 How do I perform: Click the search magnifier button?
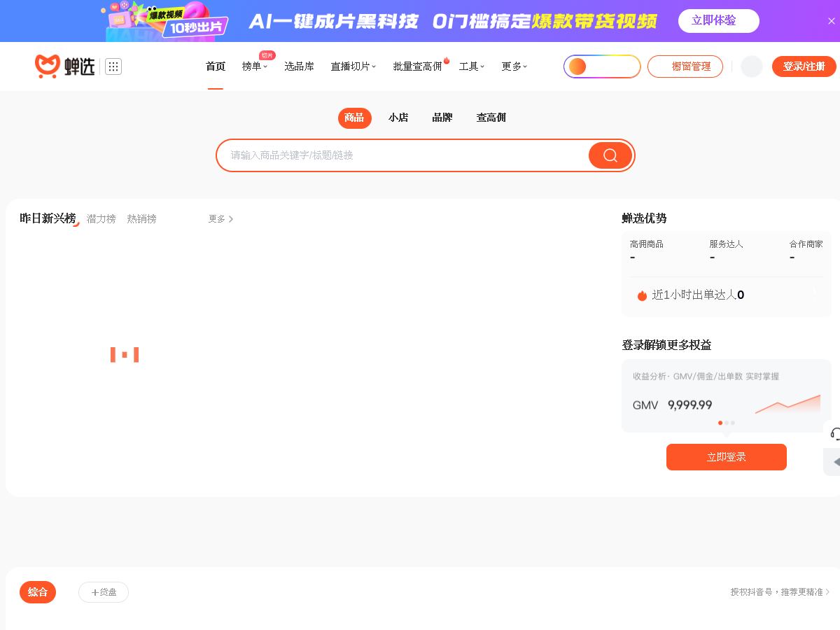(610, 155)
